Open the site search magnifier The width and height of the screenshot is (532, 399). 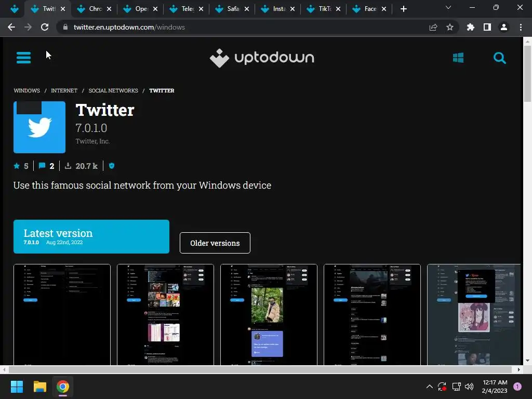pos(499,58)
